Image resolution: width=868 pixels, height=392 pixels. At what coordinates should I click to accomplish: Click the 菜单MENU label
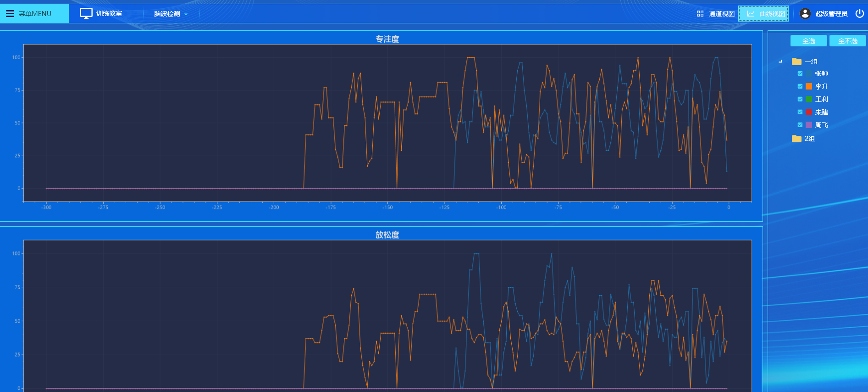(35, 14)
